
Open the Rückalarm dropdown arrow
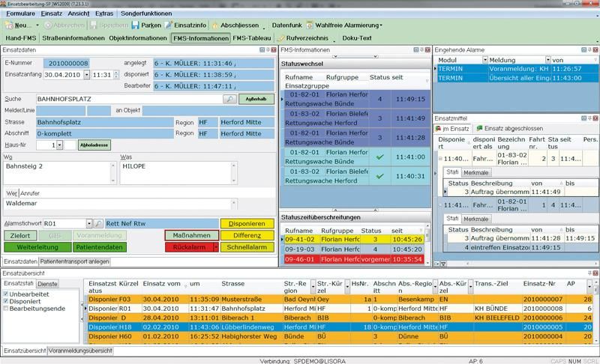point(216,246)
